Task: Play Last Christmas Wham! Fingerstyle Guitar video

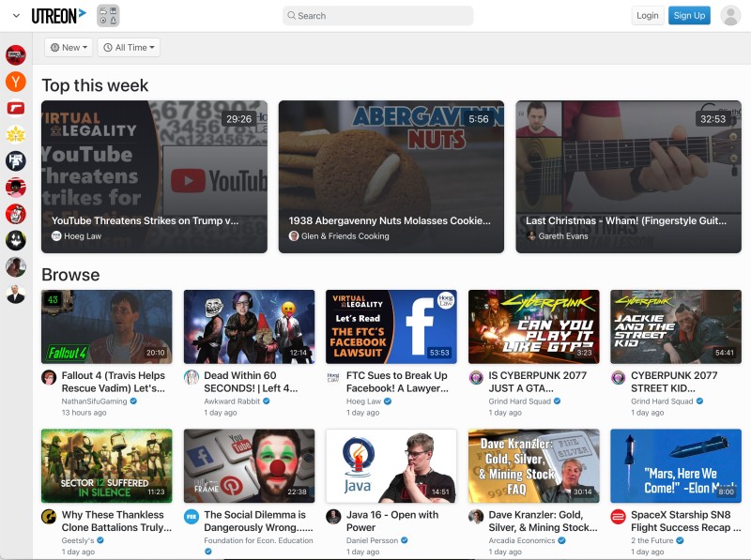Action: (628, 176)
